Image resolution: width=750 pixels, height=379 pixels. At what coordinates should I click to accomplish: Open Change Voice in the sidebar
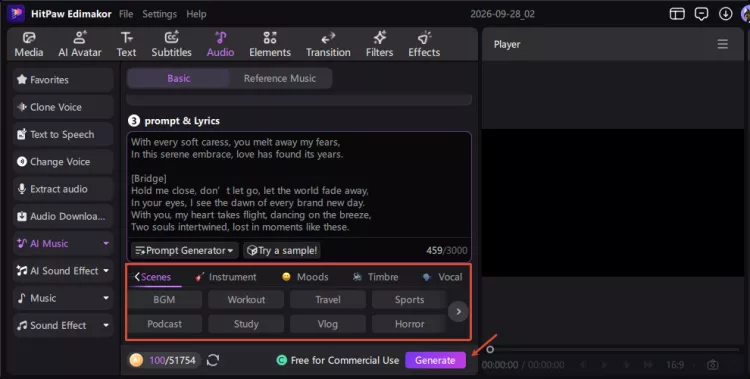coord(63,161)
